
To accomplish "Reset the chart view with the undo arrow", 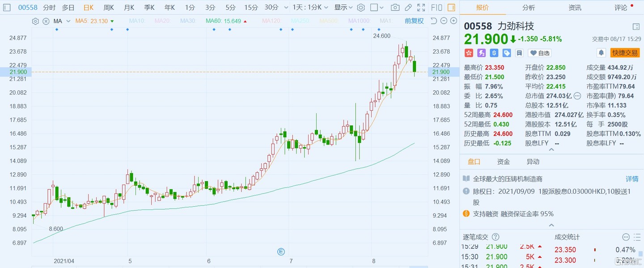I will click(433, 21).
